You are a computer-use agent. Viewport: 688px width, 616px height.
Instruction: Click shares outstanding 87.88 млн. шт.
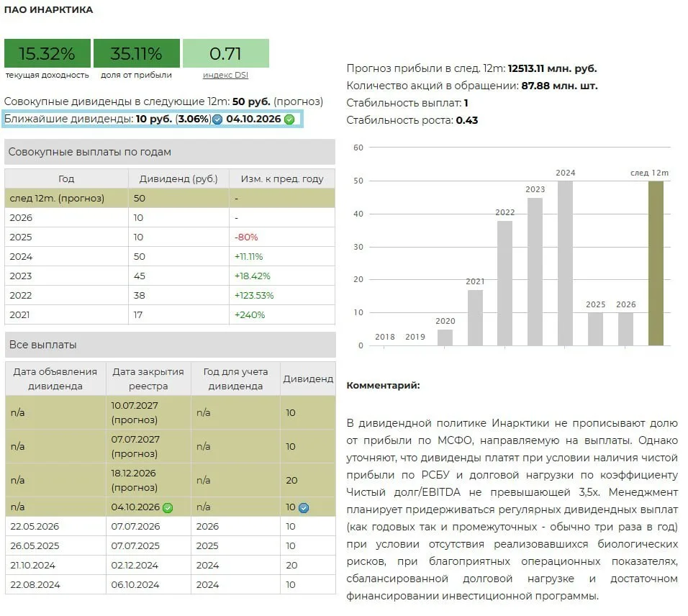click(x=559, y=86)
